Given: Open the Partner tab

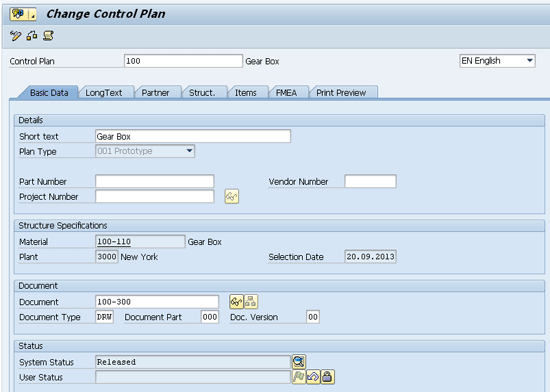Looking at the screenshot, I should tap(155, 93).
